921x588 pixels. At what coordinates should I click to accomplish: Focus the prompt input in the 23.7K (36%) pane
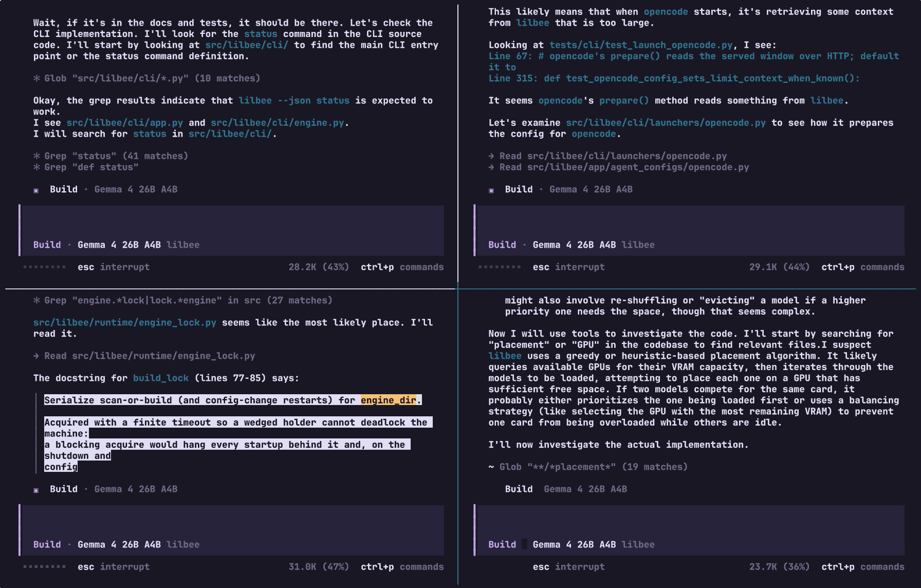(689, 530)
